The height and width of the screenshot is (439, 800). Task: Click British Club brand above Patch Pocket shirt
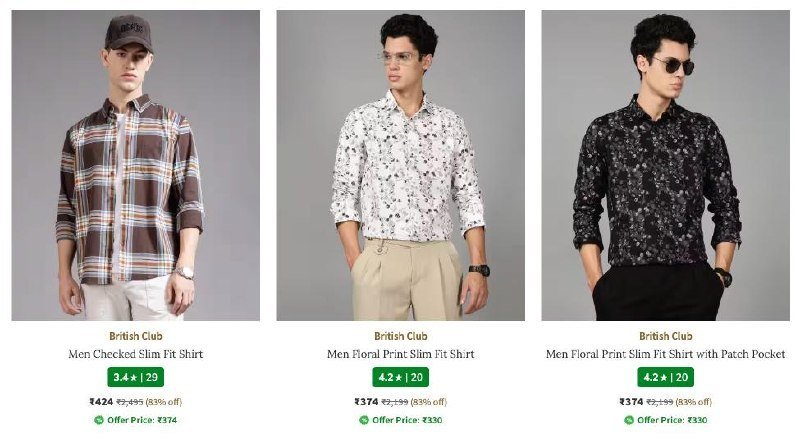click(x=666, y=336)
